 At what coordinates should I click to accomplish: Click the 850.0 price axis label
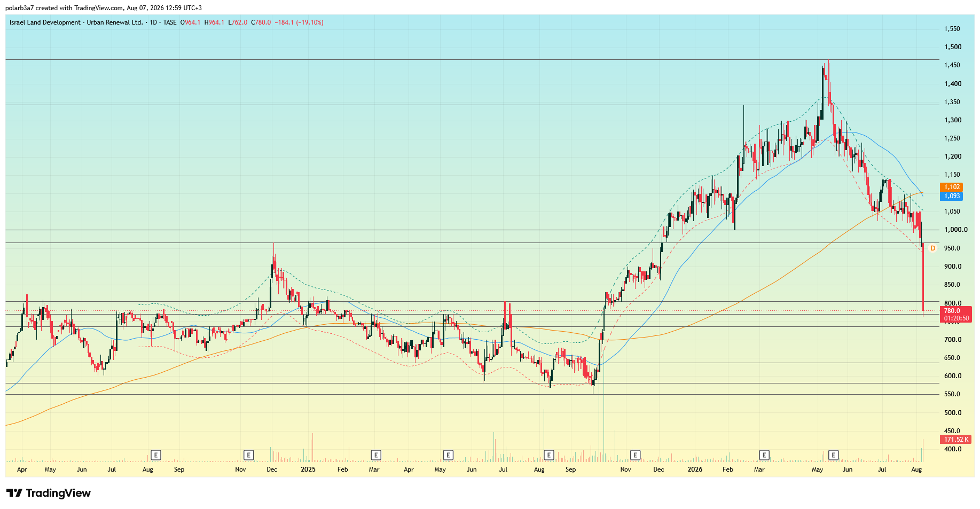click(953, 285)
